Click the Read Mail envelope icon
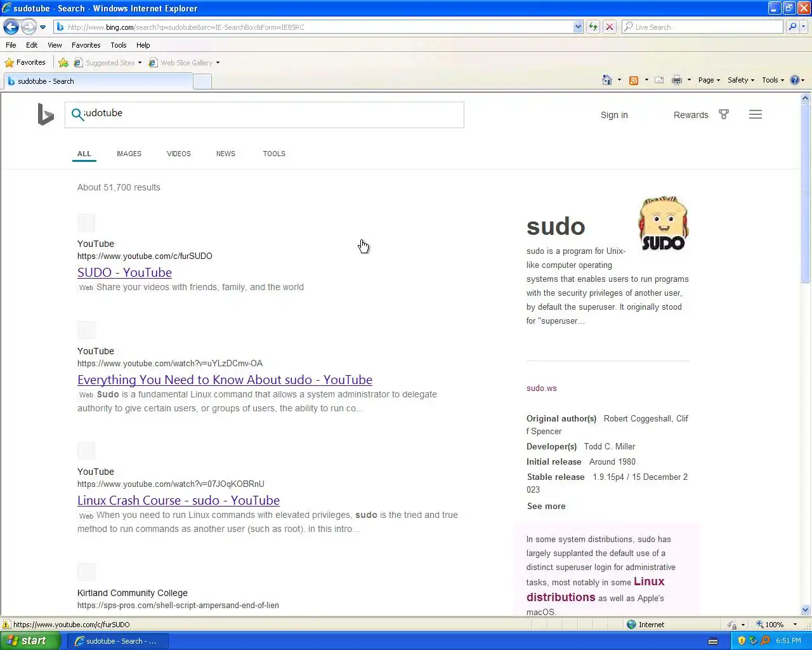Viewport: 812px width, 650px height. coord(659,80)
